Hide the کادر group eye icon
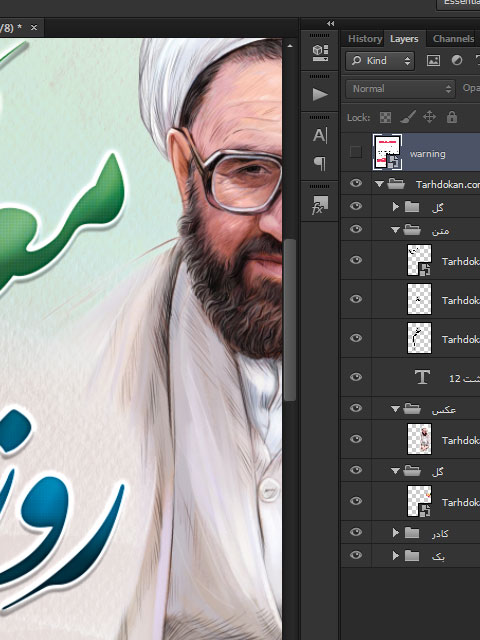 [356, 532]
